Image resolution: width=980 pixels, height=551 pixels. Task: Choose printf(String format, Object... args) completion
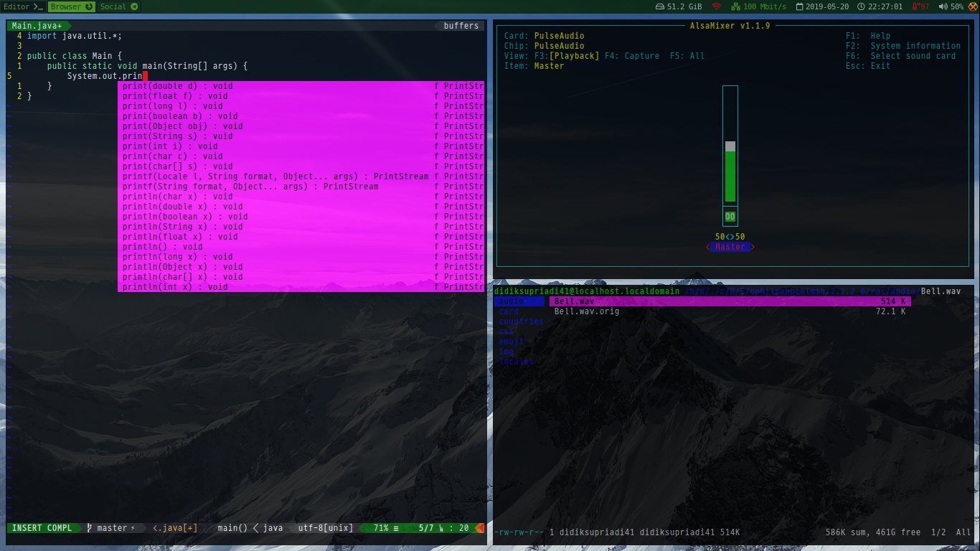301,187
